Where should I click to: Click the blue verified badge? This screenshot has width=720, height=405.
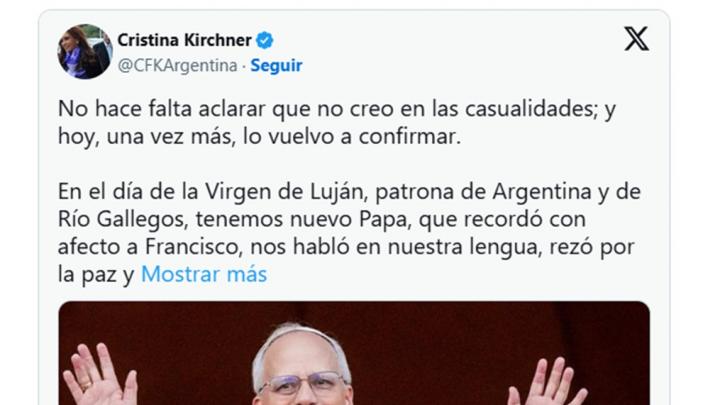tap(264, 40)
